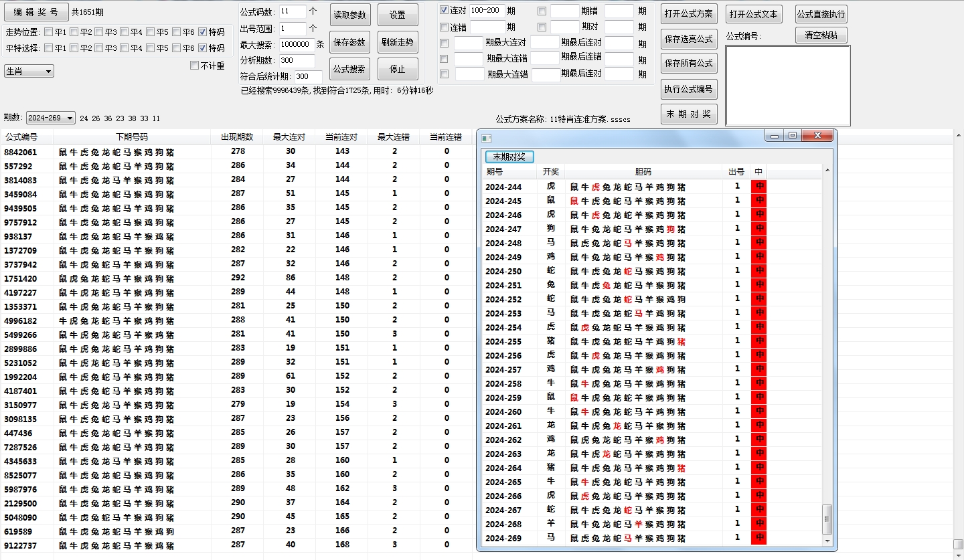Viewport: 964px width, 560px height.
Task: Click inside the 公式编号 text box
Action: 788,86
